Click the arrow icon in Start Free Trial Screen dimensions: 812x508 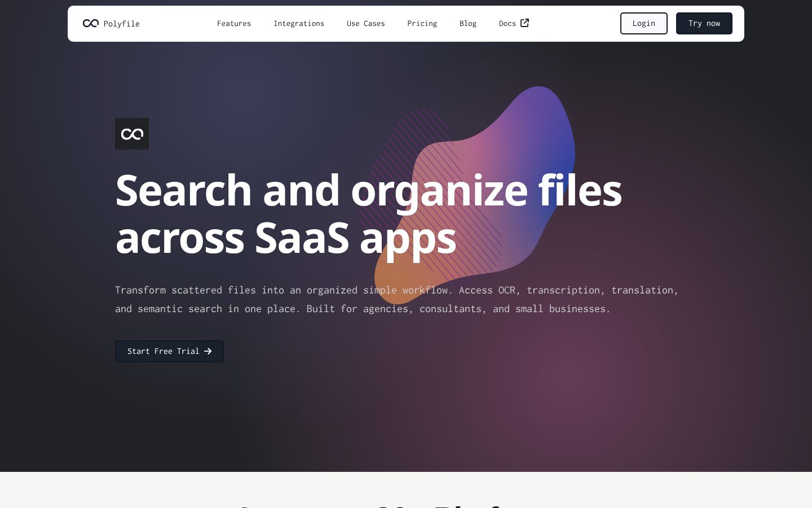[x=208, y=351]
